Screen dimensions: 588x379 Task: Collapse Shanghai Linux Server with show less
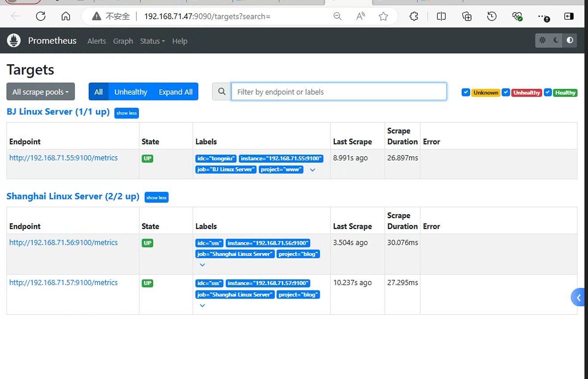tap(156, 198)
